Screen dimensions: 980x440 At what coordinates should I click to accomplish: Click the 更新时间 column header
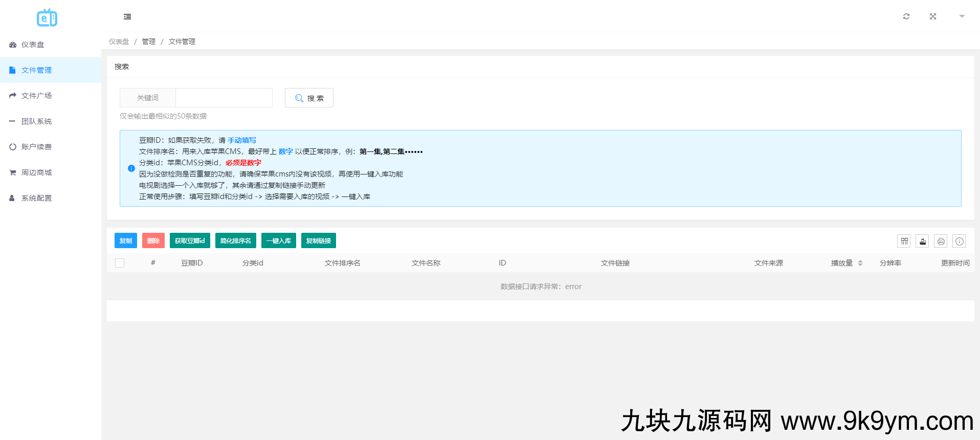click(955, 263)
